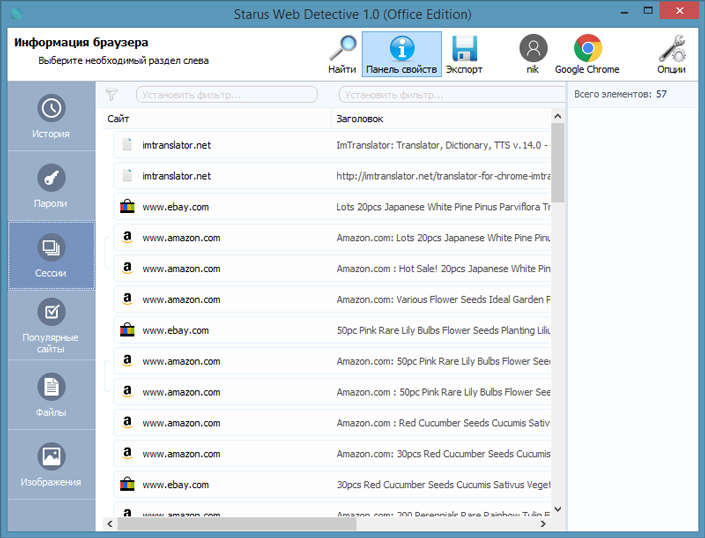Viewport: 705px width, 538px height.
Task: Open the Изображения picture section
Action: pos(51,464)
